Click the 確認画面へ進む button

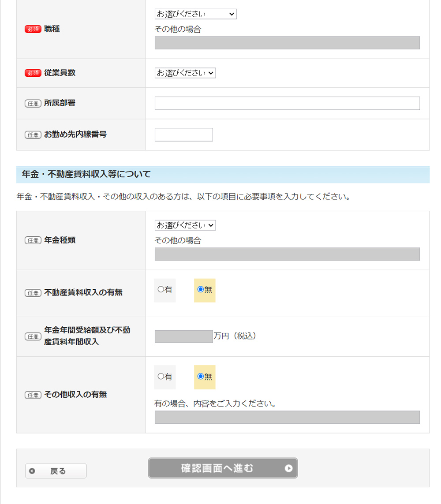click(223, 468)
